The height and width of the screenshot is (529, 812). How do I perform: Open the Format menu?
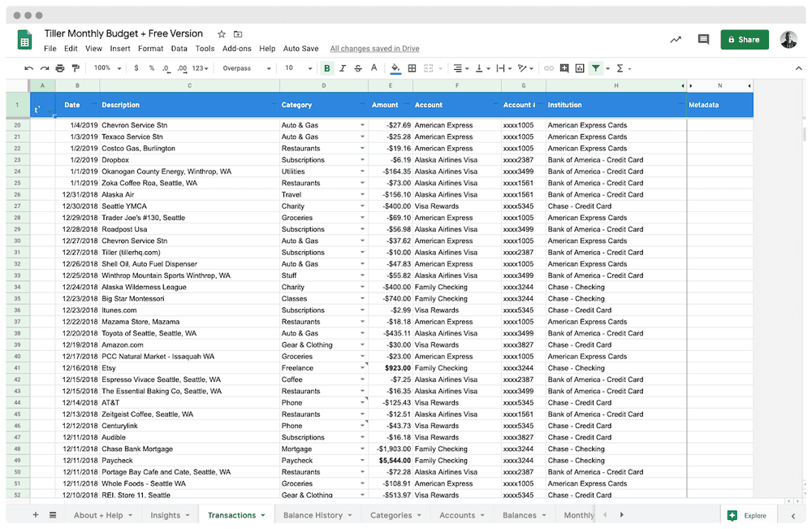151,49
